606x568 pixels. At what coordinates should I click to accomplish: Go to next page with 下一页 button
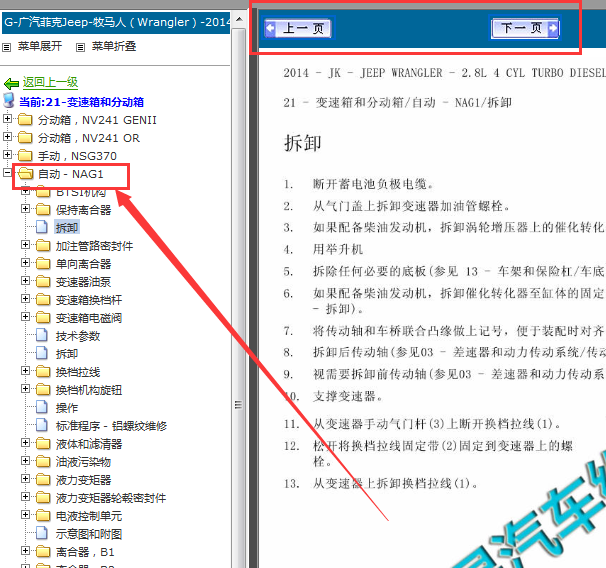[525, 28]
